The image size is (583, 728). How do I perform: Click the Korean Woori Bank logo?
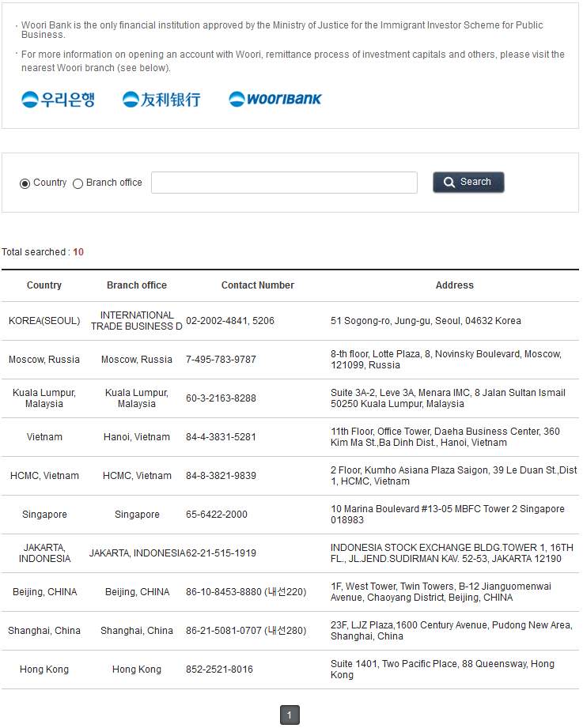pos(58,100)
